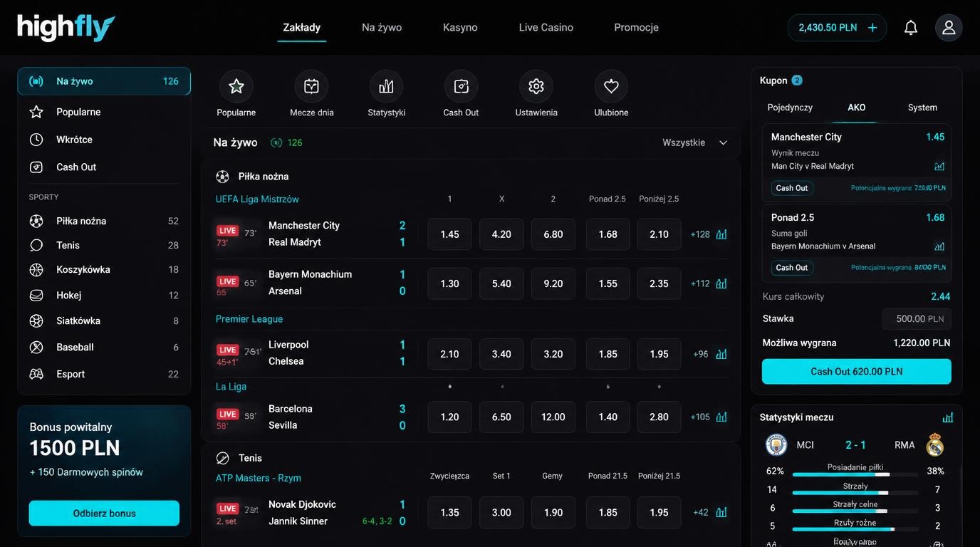The image size is (980, 547).
Task: Click the stats icon in Ponad 2.5 coupon
Action: (x=939, y=246)
